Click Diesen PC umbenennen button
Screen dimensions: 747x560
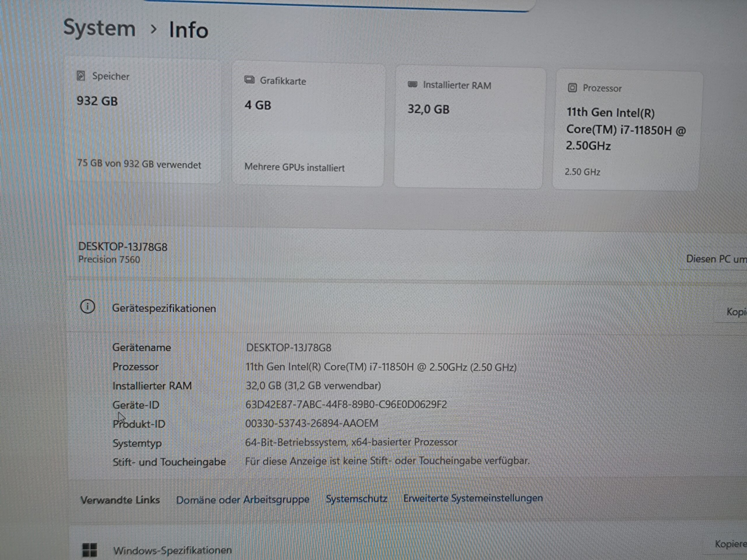pyautogui.click(x=716, y=259)
